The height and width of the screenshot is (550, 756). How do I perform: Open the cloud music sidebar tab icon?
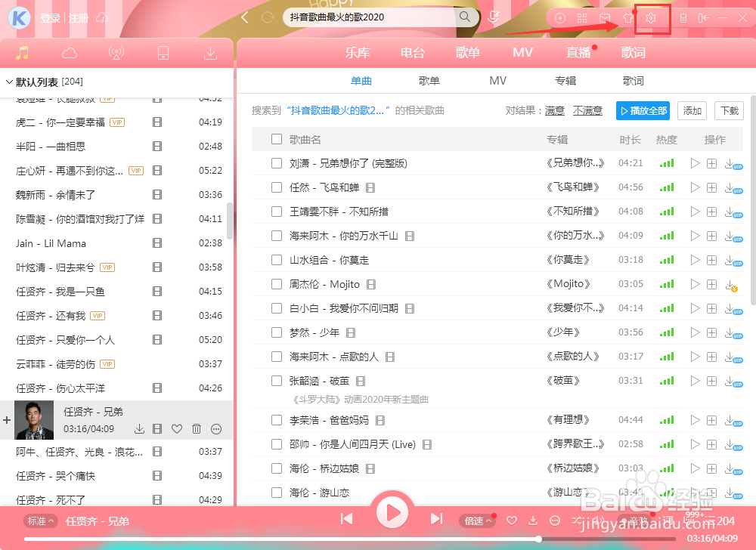click(x=70, y=53)
